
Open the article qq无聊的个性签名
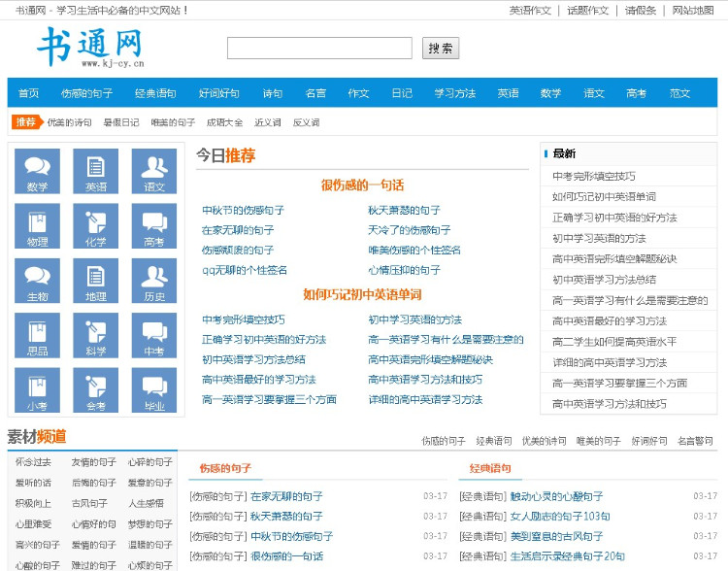[x=245, y=270]
